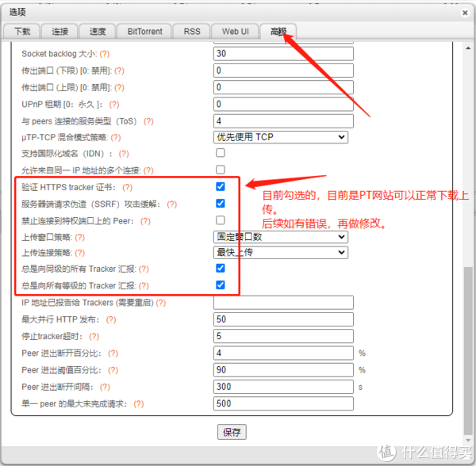Click help (?) for 总是向所有等级的 Tracker 汇报
This screenshot has height=466, width=476.
point(144,285)
